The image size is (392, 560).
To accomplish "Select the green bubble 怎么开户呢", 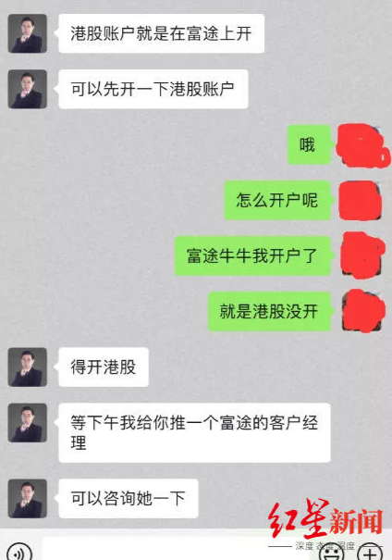I will click(277, 200).
